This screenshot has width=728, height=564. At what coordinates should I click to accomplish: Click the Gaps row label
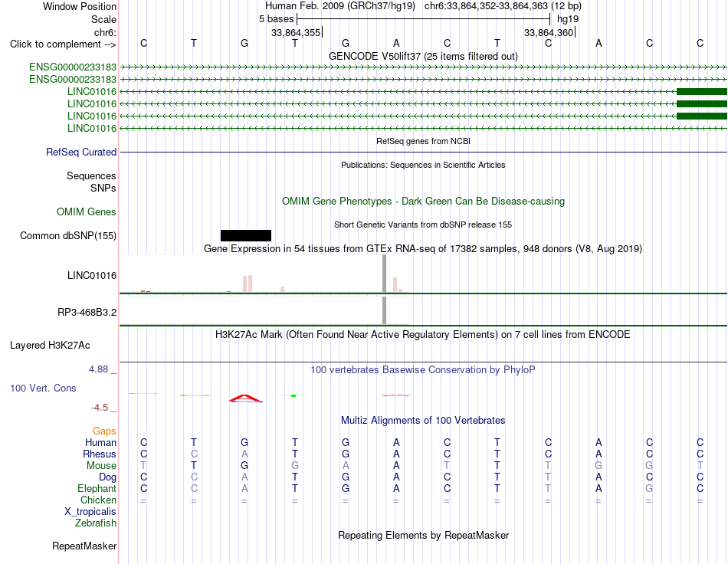[104, 431]
